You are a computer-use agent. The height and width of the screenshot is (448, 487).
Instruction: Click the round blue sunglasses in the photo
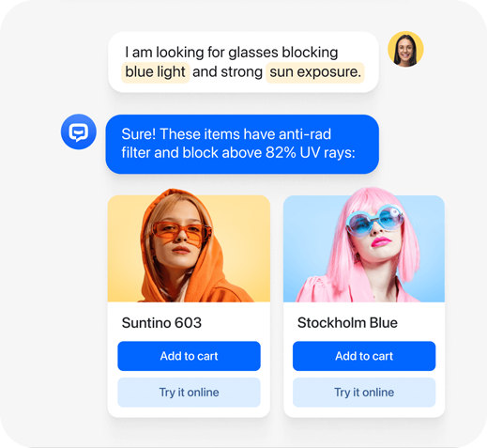[x=374, y=220]
